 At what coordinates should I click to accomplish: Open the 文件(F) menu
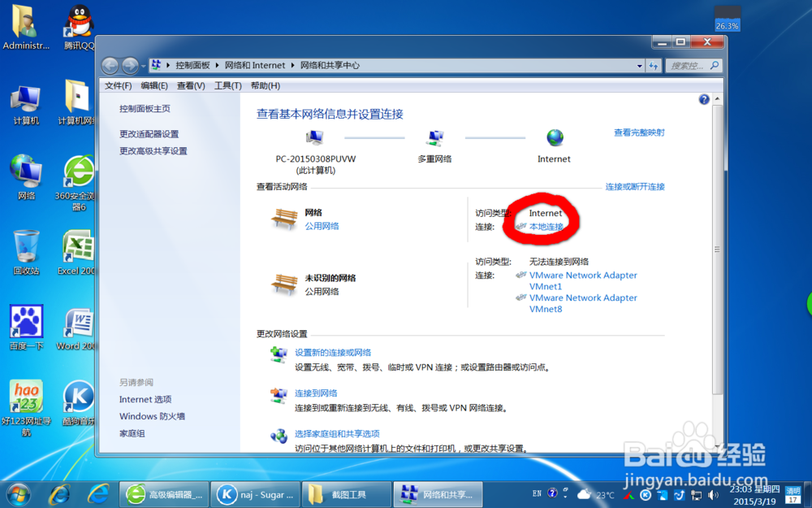click(119, 85)
